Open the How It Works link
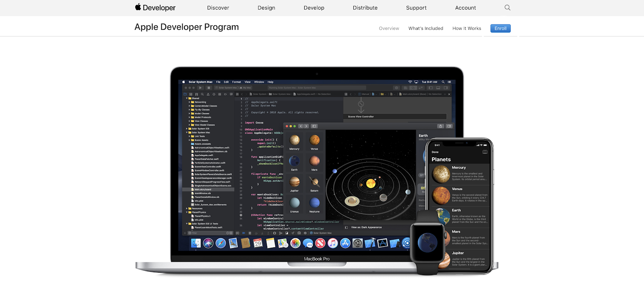Image resolution: width=644 pixels, height=302 pixels. [466, 28]
